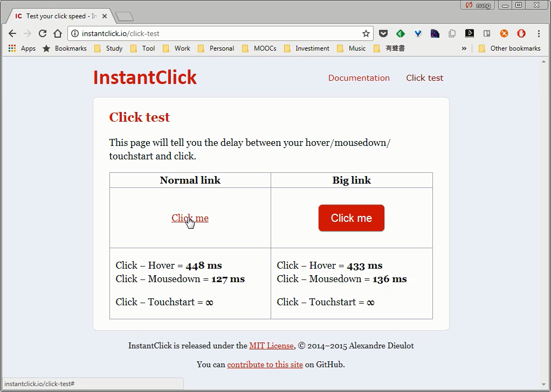The width and height of the screenshot is (551, 392).
Task: Click scrollbar up arrow
Action: pyautogui.click(x=543, y=61)
